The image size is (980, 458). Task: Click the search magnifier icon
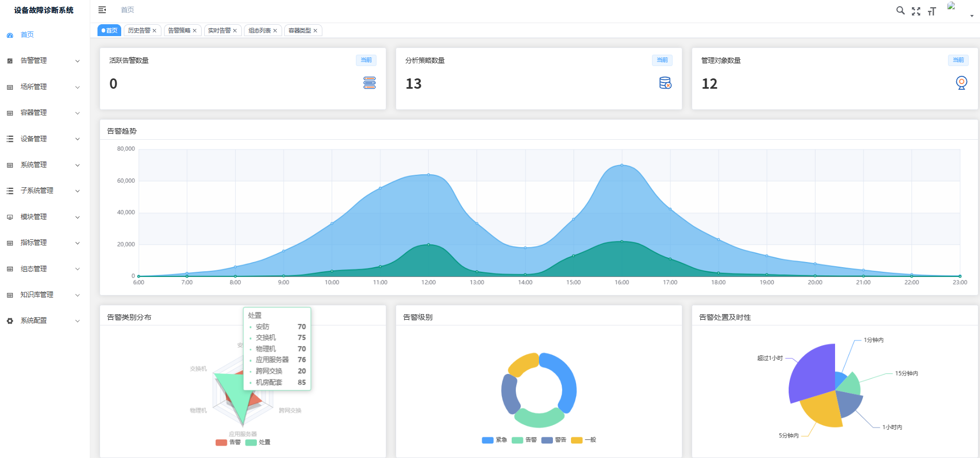point(900,10)
